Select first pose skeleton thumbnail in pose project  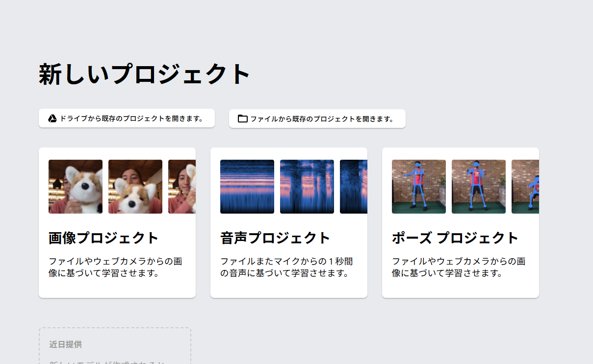[x=419, y=187]
